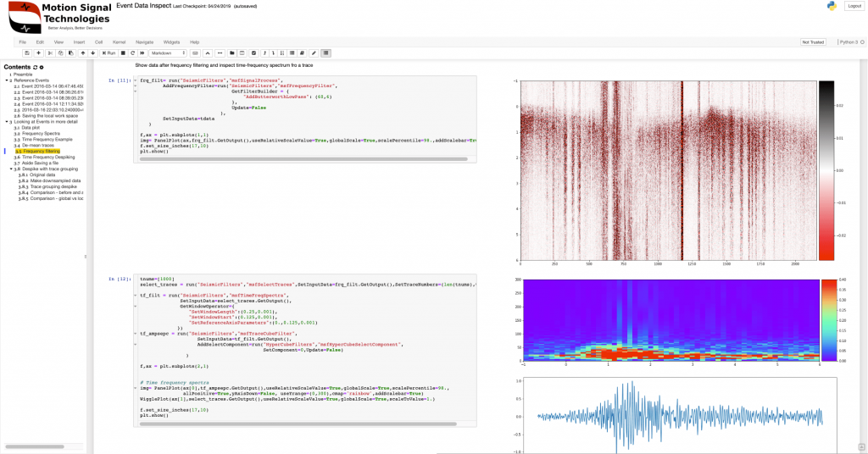This screenshot has width=868, height=454.
Task: Toggle the table of contents sidebar button
Action: pyautogui.click(x=326, y=53)
